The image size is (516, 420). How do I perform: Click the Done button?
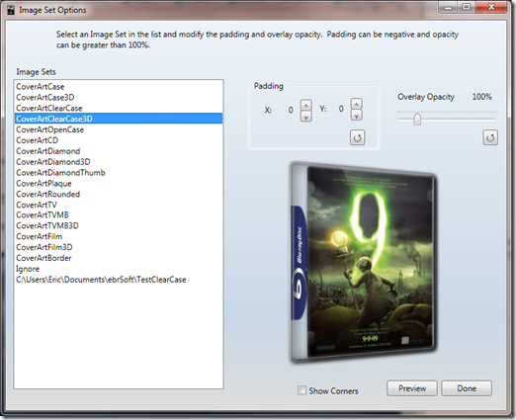(x=467, y=388)
